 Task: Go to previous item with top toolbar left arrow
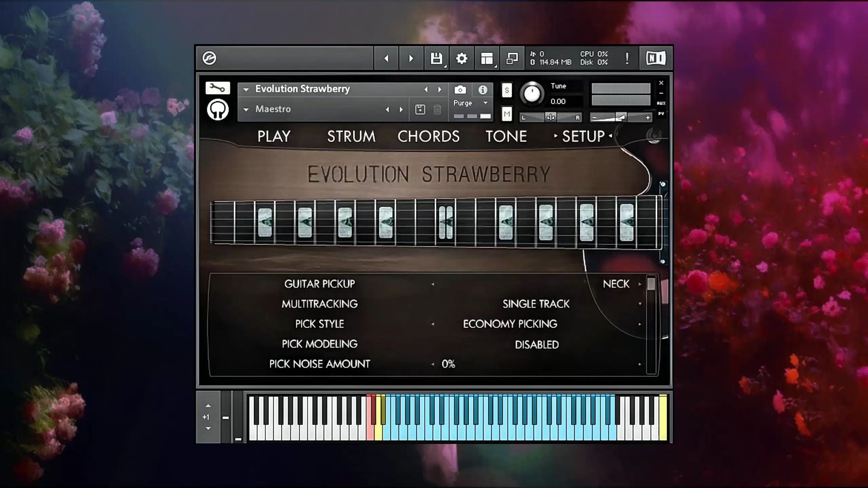(x=386, y=58)
